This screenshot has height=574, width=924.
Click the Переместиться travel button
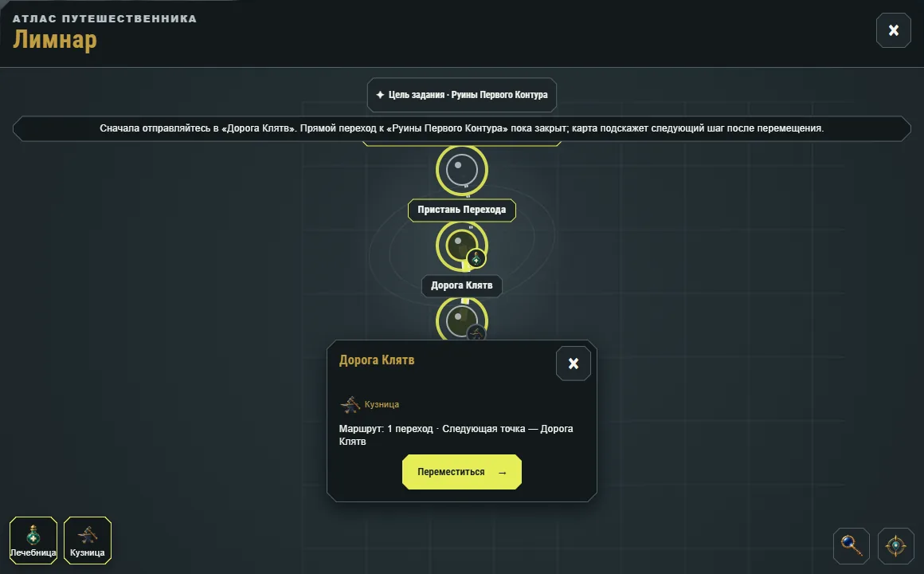(462, 472)
